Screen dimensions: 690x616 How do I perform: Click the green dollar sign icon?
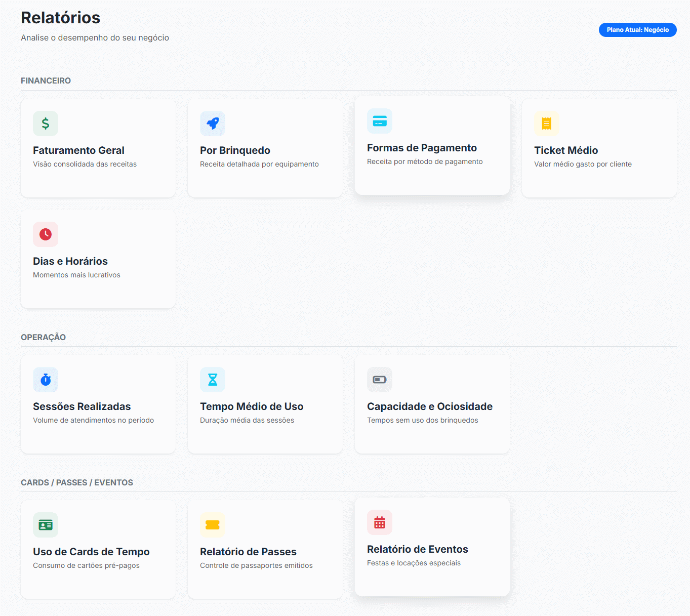tap(46, 124)
